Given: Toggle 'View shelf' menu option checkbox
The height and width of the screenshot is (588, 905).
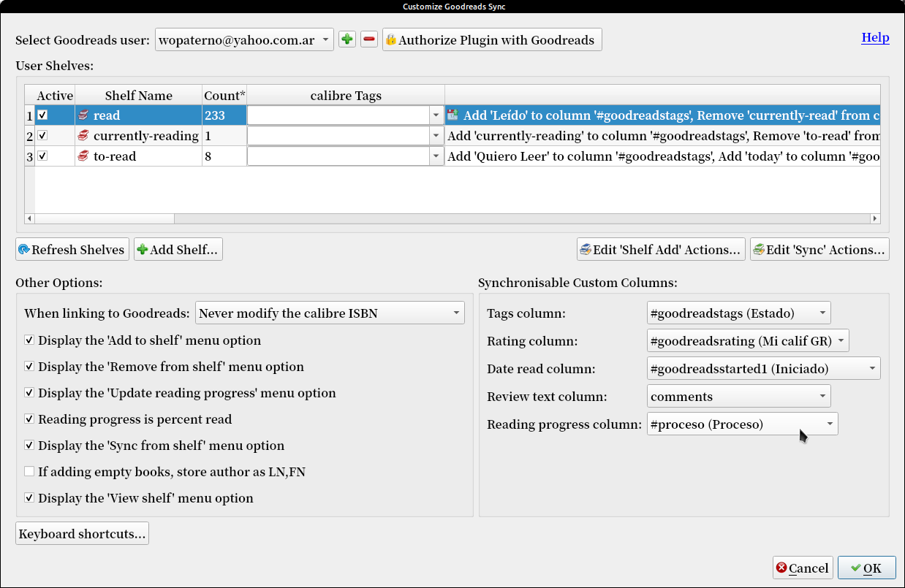Looking at the screenshot, I should coord(29,498).
